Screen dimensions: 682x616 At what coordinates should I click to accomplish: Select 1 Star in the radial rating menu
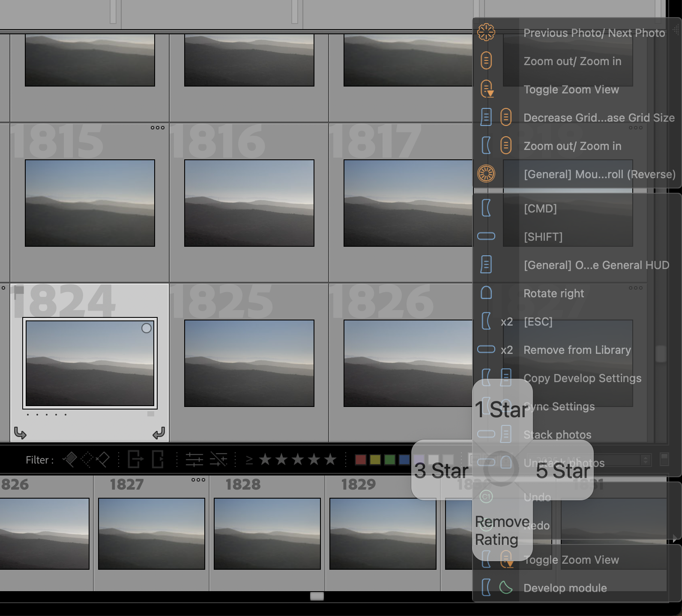(x=502, y=409)
